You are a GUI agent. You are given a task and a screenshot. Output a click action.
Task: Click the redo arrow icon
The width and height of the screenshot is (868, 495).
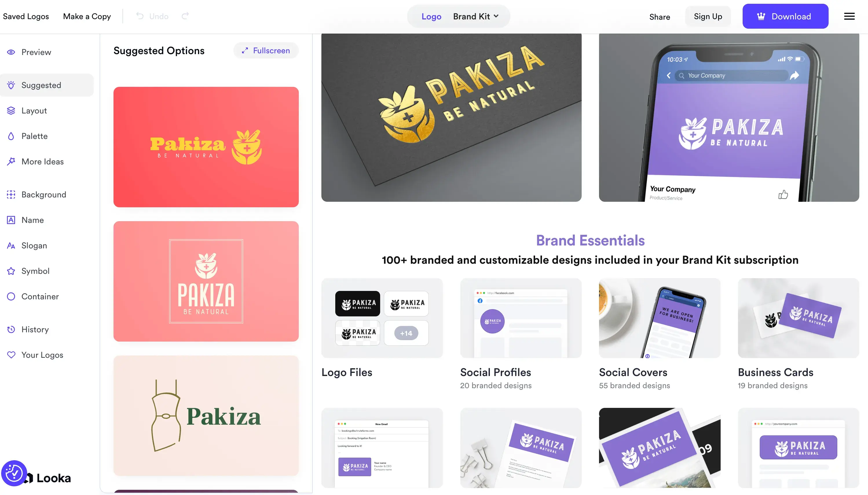[x=185, y=16]
